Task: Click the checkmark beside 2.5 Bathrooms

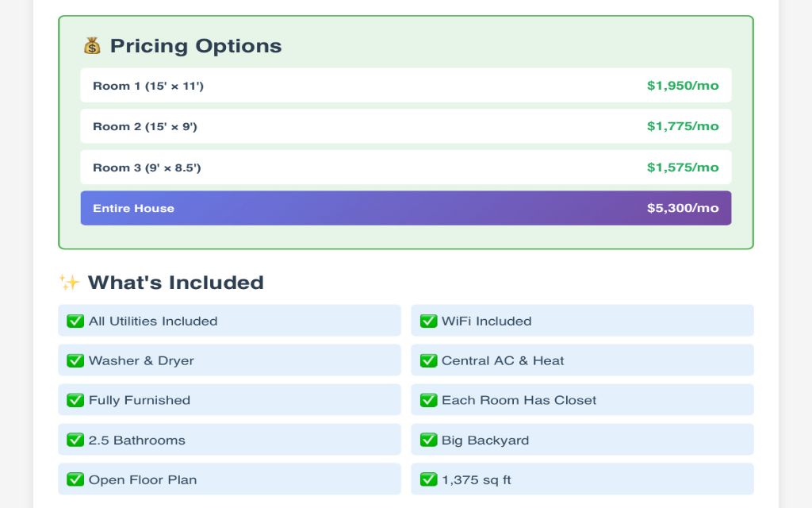Action: point(75,441)
